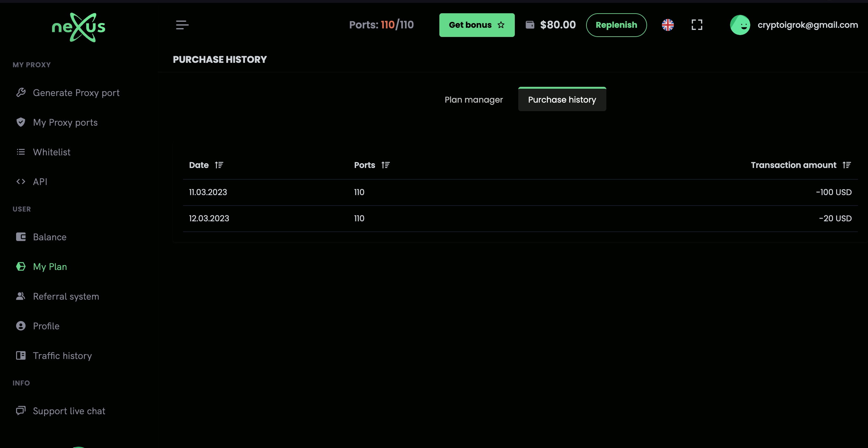The height and width of the screenshot is (448, 868).
Task: Click the green smiley avatar icon
Action: click(x=740, y=25)
